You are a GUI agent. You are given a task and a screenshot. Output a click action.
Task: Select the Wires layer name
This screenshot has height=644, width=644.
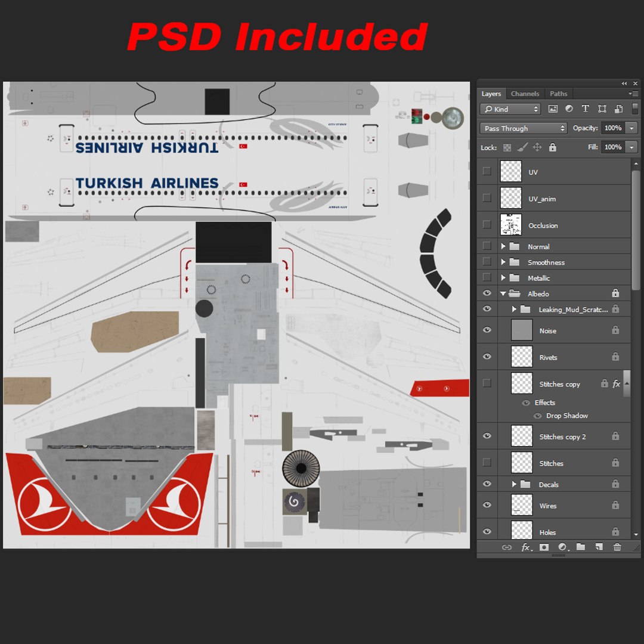click(x=548, y=506)
